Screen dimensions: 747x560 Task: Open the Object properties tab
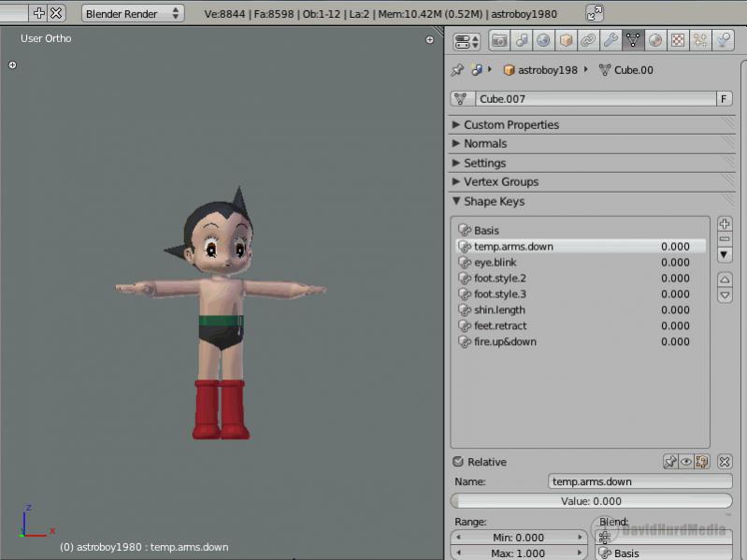(566, 40)
